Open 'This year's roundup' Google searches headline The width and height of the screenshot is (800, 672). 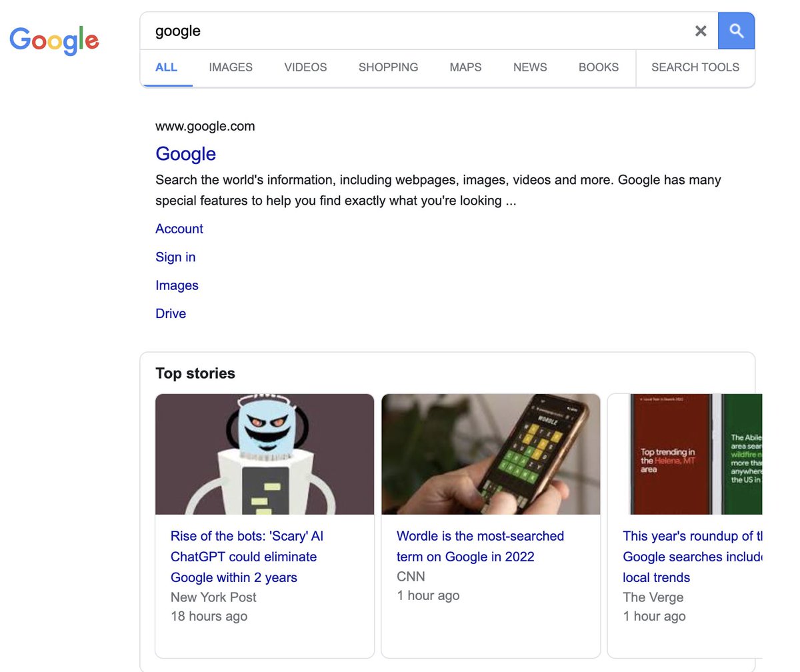coord(693,557)
